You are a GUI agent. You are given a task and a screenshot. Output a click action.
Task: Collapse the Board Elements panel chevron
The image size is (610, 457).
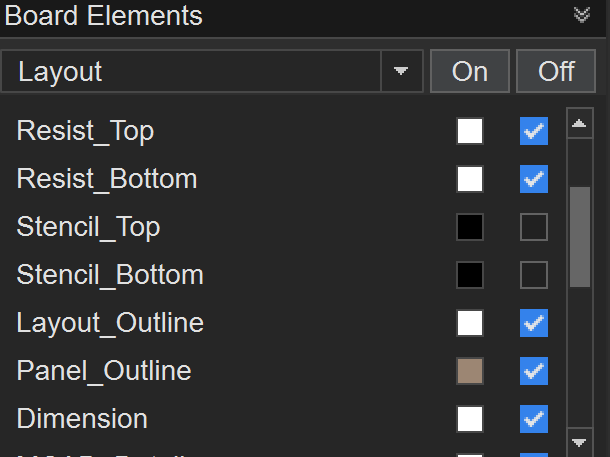[x=582, y=15]
